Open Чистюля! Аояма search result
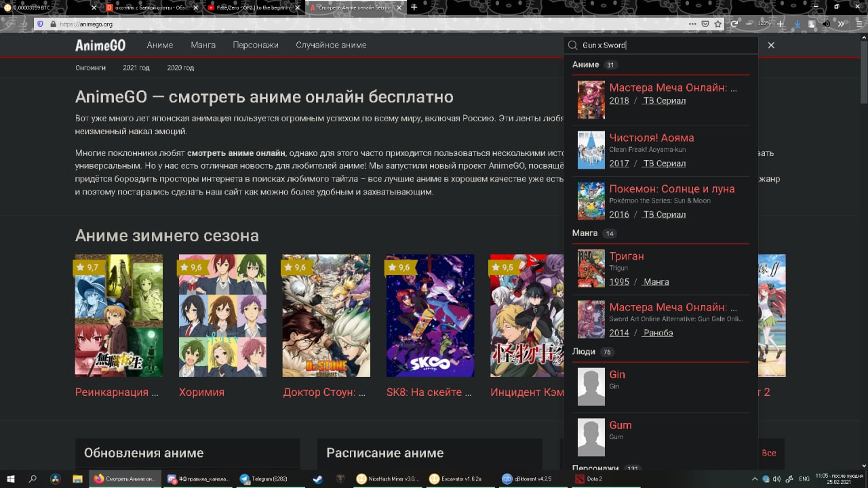This screenshot has height=488, width=868. coord(652,138)
